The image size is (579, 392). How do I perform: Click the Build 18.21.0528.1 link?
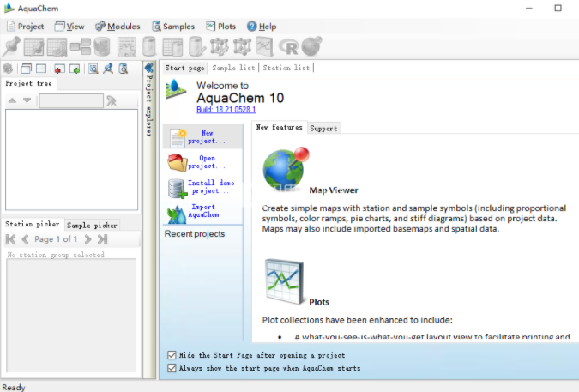click(x=220, y=110)
